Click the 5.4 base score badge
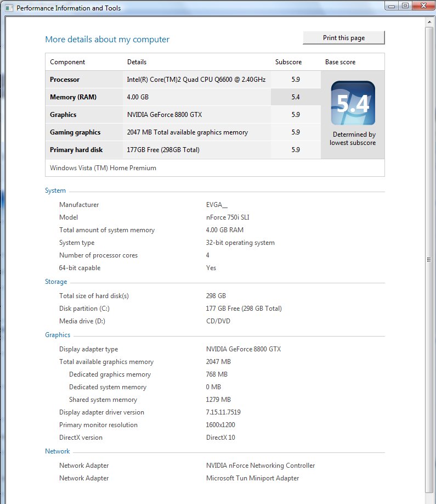The height and width of the screenshot is (504, 436). click(x=353, y=103)
